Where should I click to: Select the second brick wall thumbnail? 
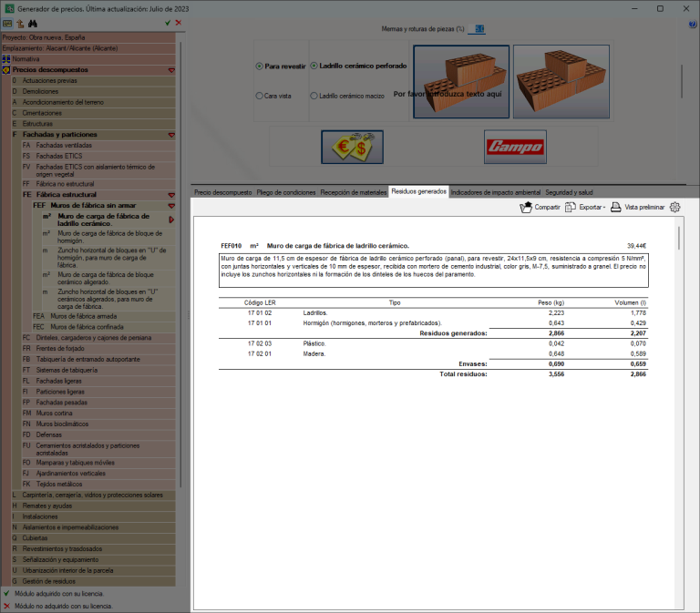pyautogui.click(x=561, y=82)
